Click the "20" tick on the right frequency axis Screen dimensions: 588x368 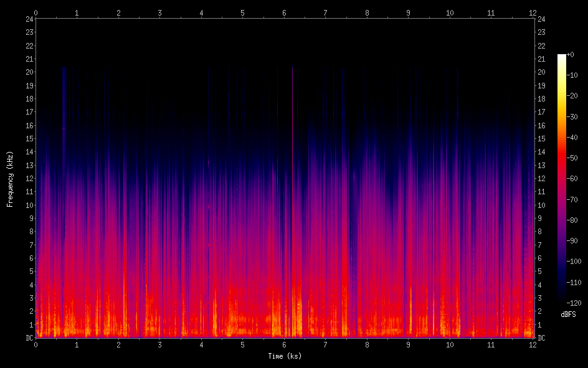(541, 72)
